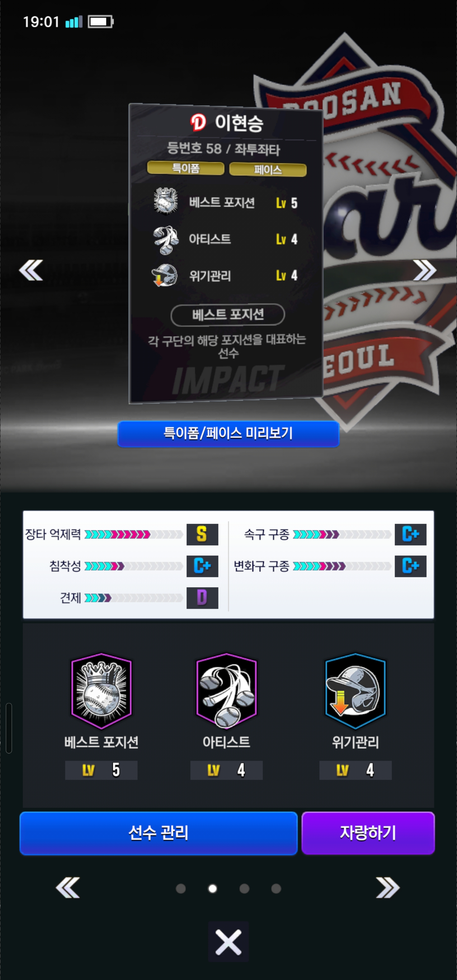Tap the Doosan D team logo

coord(198,122)
